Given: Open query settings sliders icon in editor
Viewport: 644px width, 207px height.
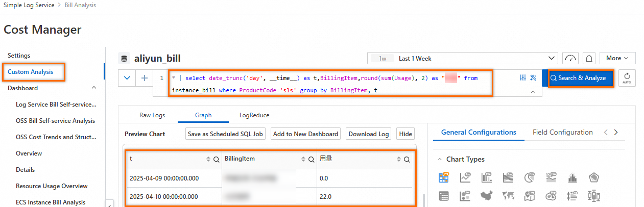Looking at the screenshot, I should click(x=523, y=77).
